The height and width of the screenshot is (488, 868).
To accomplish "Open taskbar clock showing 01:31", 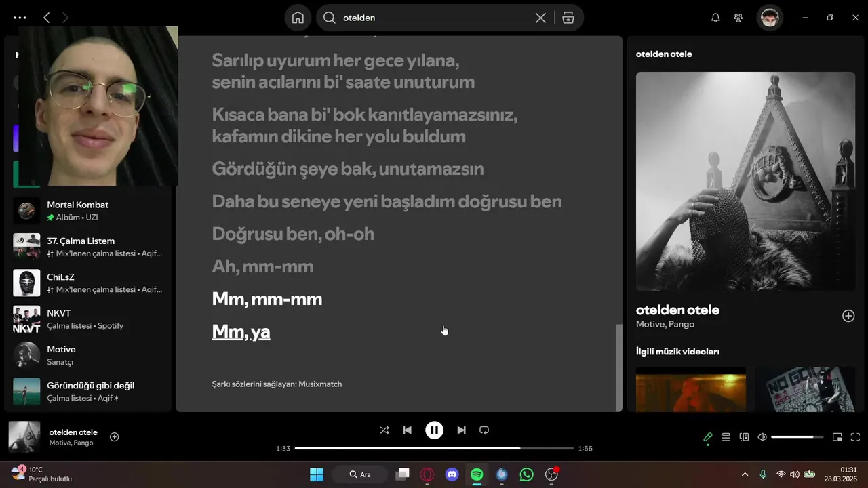I will tap(841, 474).
